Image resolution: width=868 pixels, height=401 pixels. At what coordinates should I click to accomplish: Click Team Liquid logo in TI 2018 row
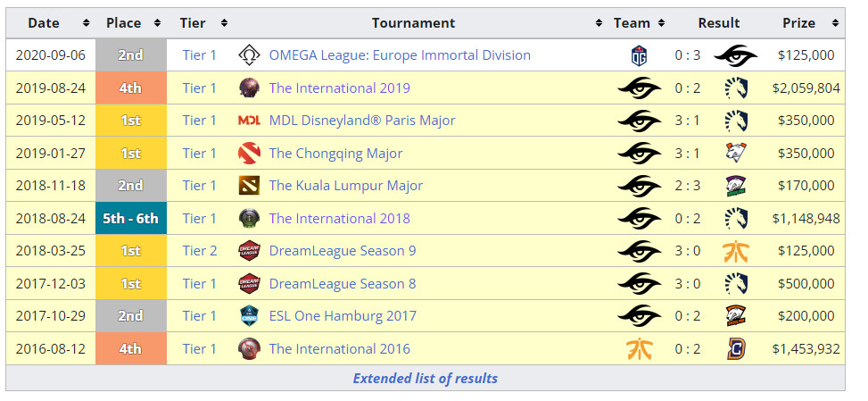[x=736, y=218]
